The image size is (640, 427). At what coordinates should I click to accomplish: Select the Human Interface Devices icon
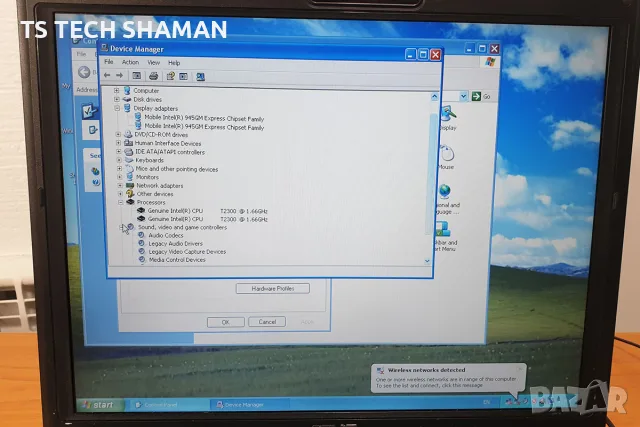(x=129, y=143)
